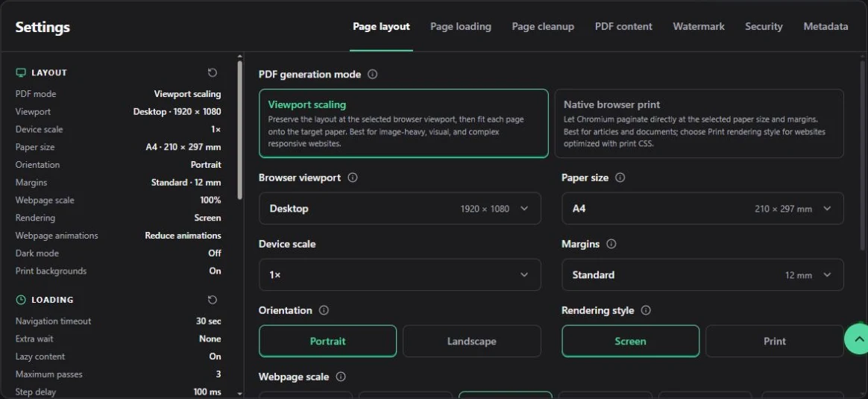Click the Step delay '100 ms' value
868x399 pixels.
207,392
